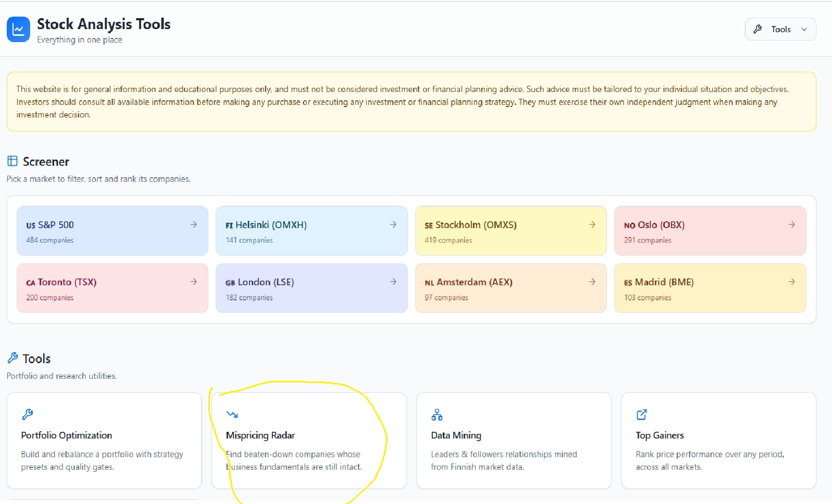Click the "Pick a market to filter" description
This screenshot has width=832, height=504.
pyautogui.click(x=98, y=179)
